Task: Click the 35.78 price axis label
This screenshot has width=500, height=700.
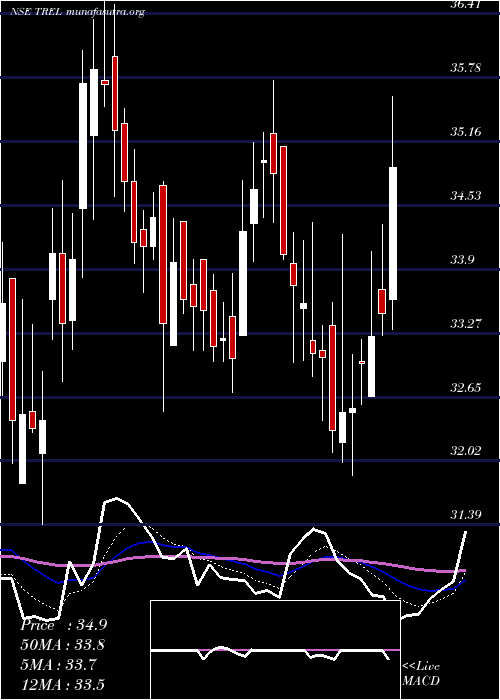Action: pos(466,68)
